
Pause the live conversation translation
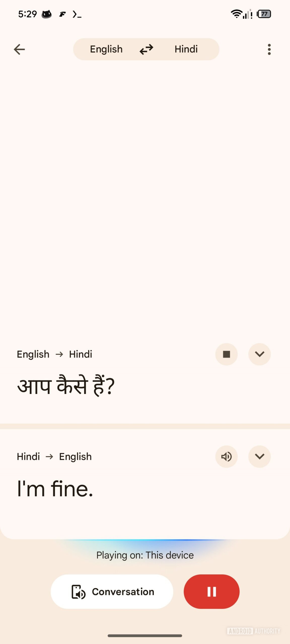pos(211,592)
